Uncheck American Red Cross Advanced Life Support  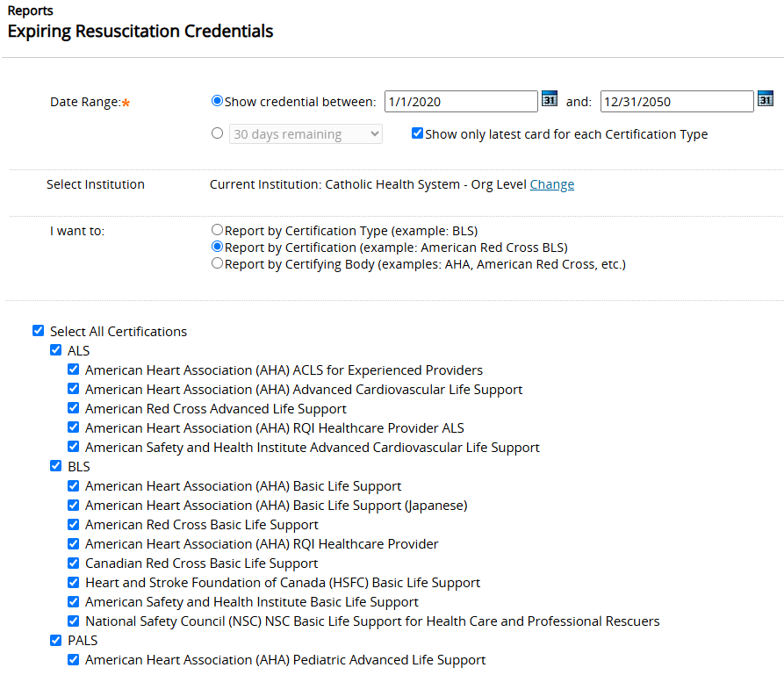pos(74,408)
